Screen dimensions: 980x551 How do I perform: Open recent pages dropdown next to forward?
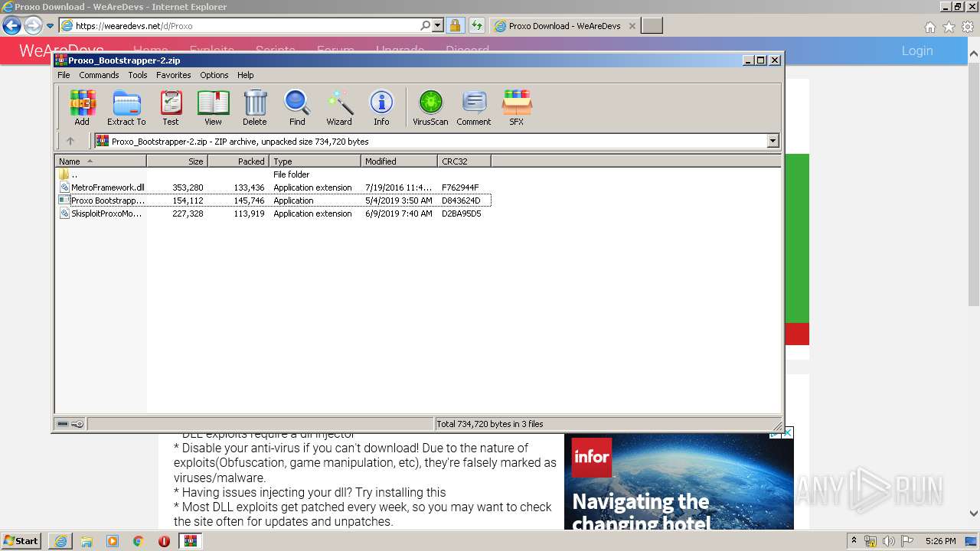point(50,26)
